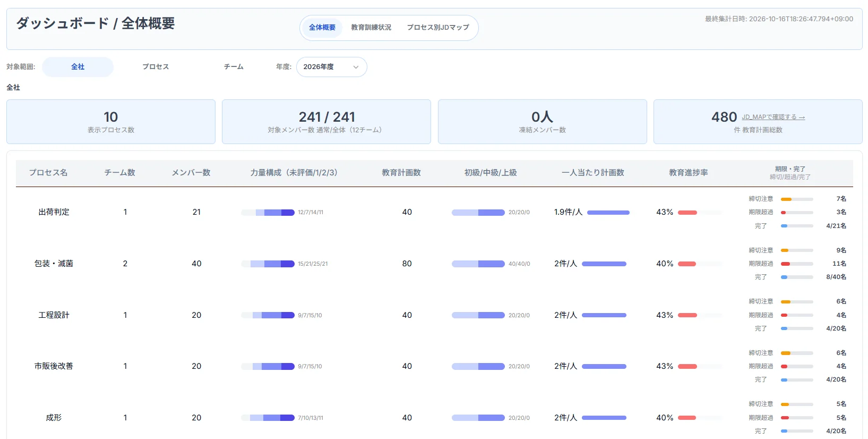Click the 7/10/13/11 skill breakdown text
This screenshot has width=868, height=439.
tap(311, 418)
